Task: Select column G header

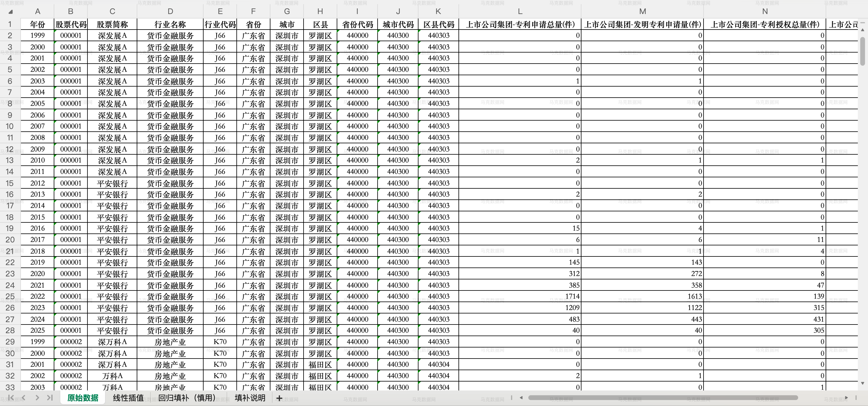Action: (x=287, y=11)
